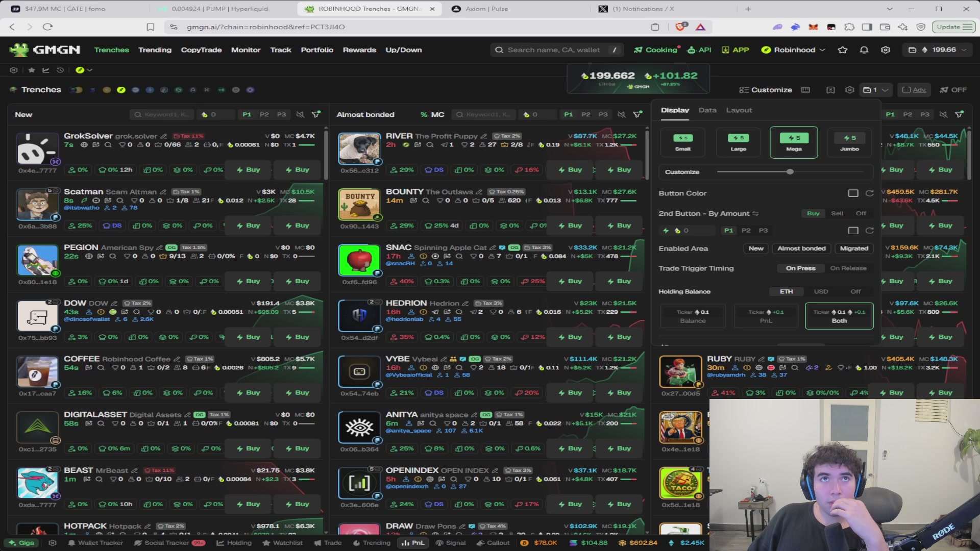Switch to the Data tab

pos(707,110)
